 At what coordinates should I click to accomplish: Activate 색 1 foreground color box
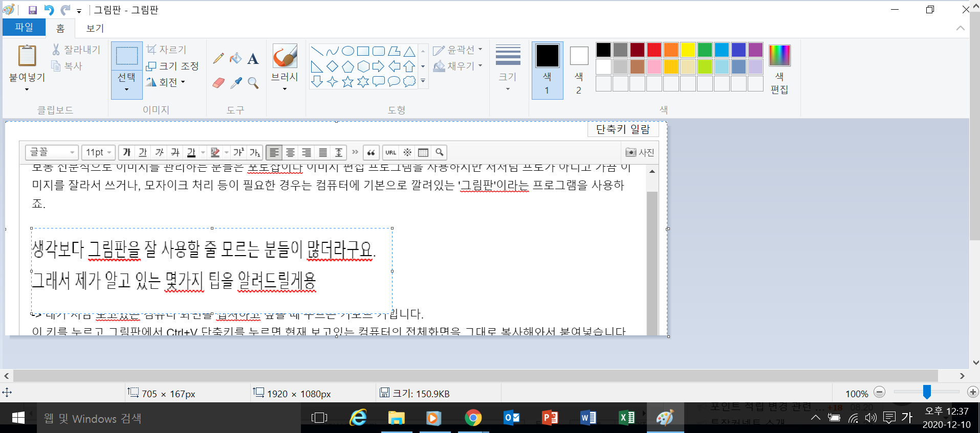tap(547, 70)
